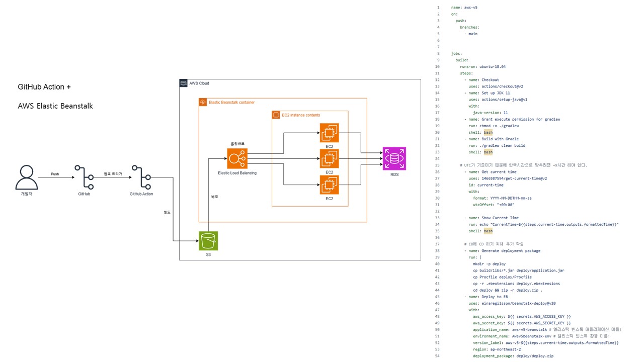This screenshot has height=362, width=644.
Task: Click 'cd deploy && zip -r deploy.zip .' line
Action: click(x=508, y=290)
